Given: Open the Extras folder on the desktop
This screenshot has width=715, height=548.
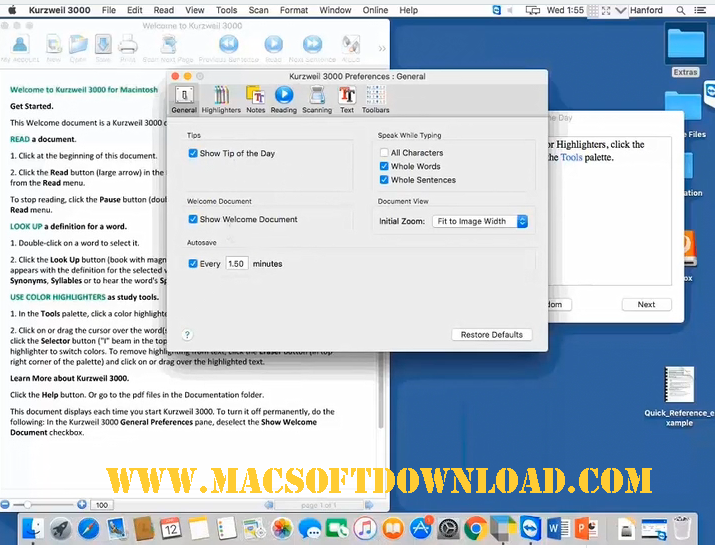Looking at the screenshot, I should coord(685,51).
